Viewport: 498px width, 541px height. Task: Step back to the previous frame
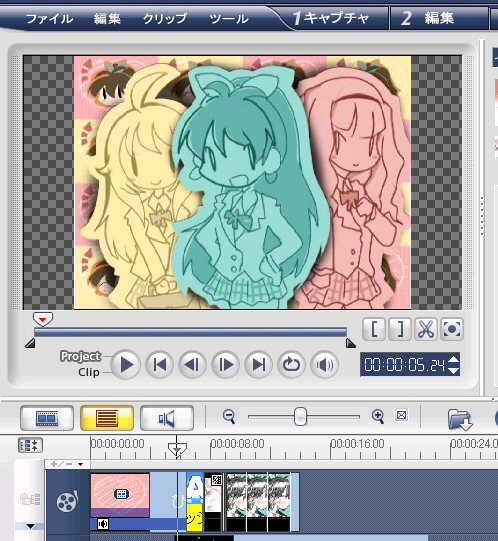click(x=192, y=364)
